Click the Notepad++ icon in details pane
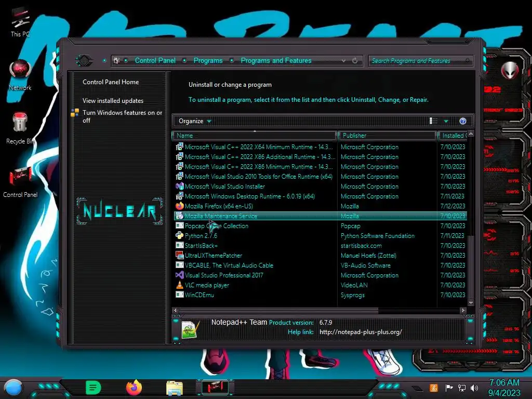532x399 pixels. (190, 329)
